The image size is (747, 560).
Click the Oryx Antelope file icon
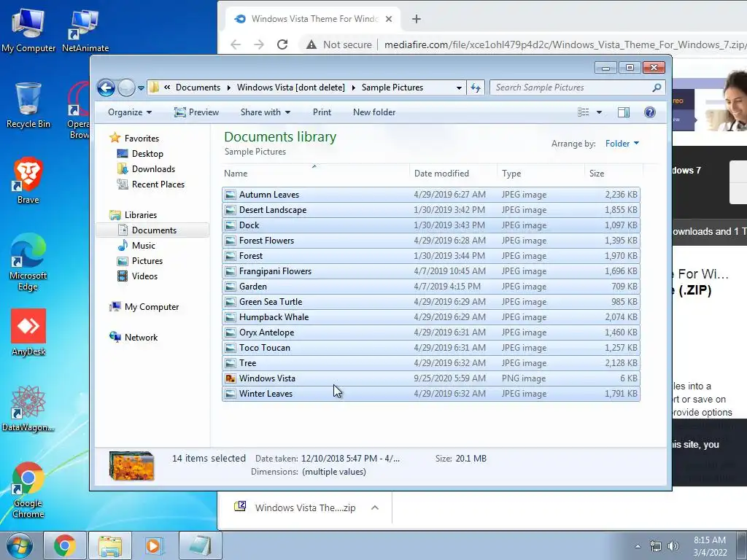point(231,332)
